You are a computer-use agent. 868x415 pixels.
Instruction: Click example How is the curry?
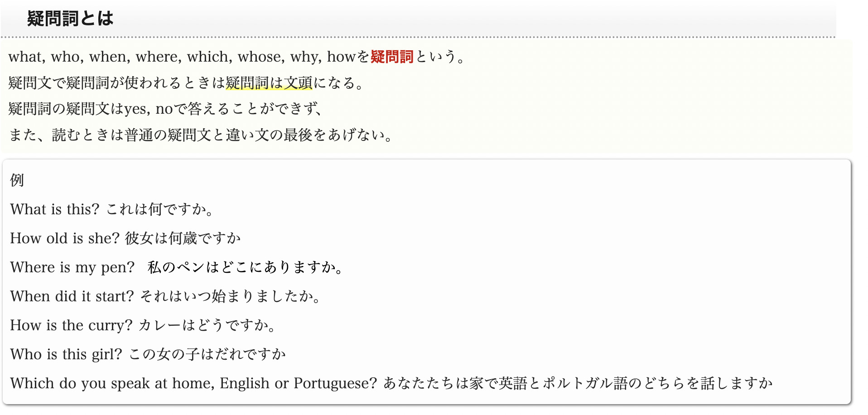pyautogui.click(x=71, y=325)
